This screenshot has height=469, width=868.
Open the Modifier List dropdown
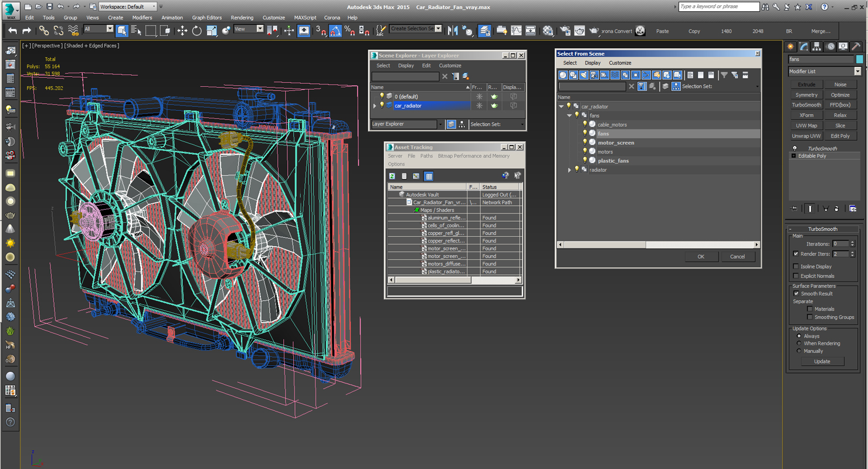(x=825, y=72)
